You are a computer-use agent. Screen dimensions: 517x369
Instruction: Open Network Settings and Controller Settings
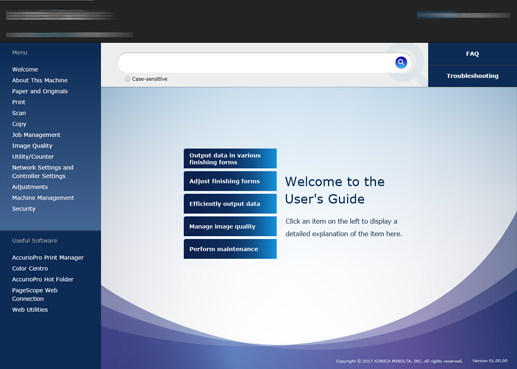[43, 172]
